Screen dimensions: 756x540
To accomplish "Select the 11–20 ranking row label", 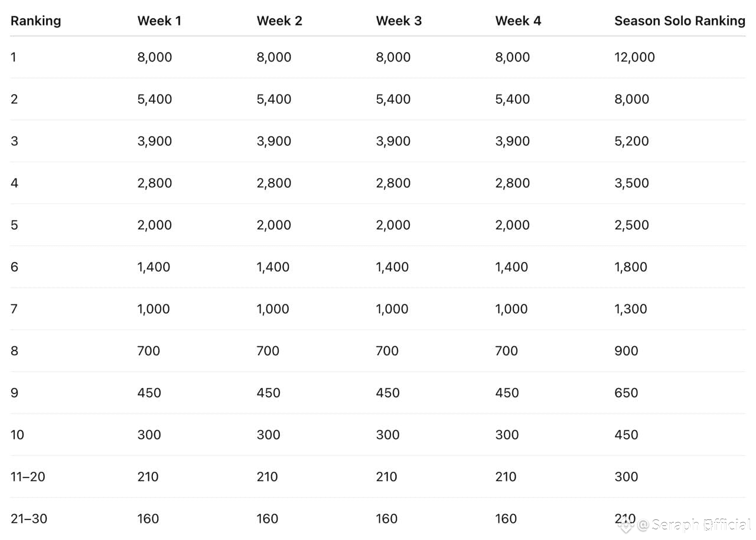I will tap(28, 477).
